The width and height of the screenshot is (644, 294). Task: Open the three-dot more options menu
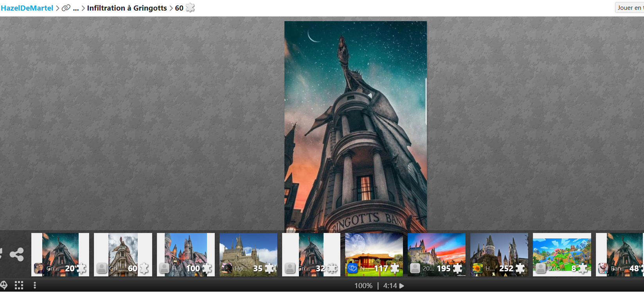point(35,285)
